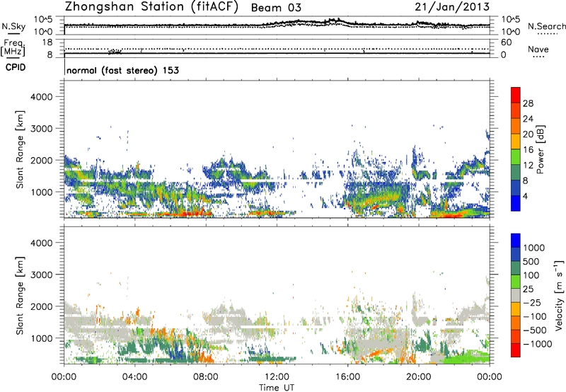Click the '3000' tick on velocity panel
The image size is (566, 392).
(x=42, y=275)
